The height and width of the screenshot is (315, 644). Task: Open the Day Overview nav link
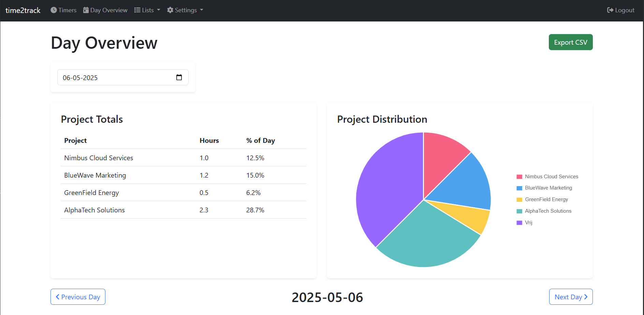[x=105, y=10]
